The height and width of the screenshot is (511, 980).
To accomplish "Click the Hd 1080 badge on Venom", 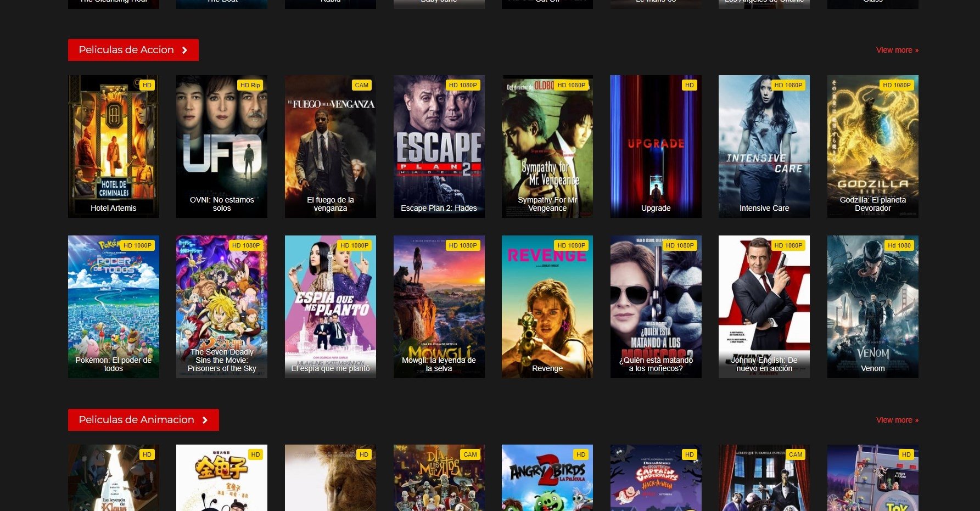I will (x=899, y=245).
